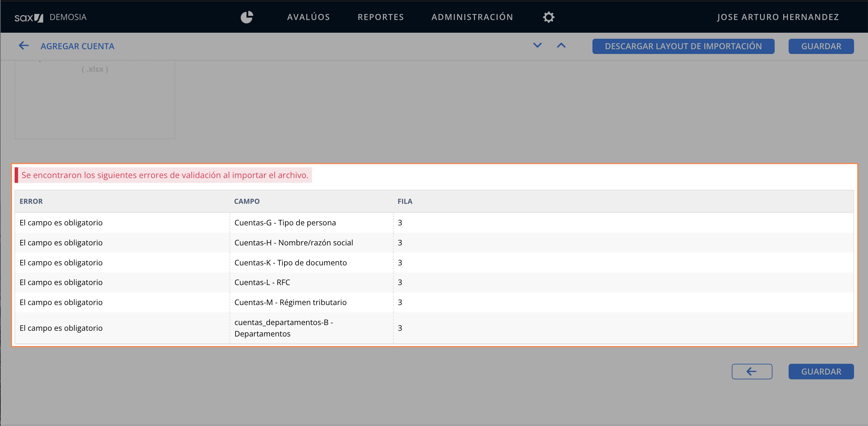Screen dimensions: 868x426
Task: Open the ADMINISTRACIÓN menu
Action: (x=472, y=17)
